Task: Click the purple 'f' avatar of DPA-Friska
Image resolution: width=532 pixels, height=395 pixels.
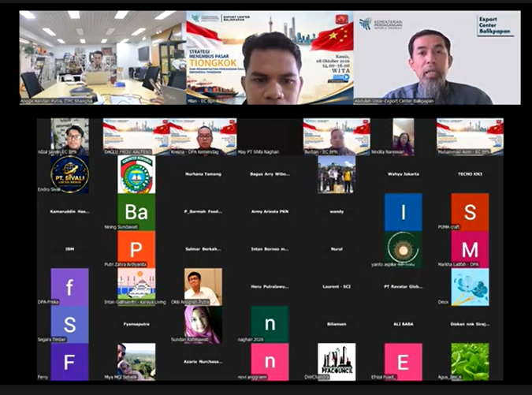Action: click(69, 287)
